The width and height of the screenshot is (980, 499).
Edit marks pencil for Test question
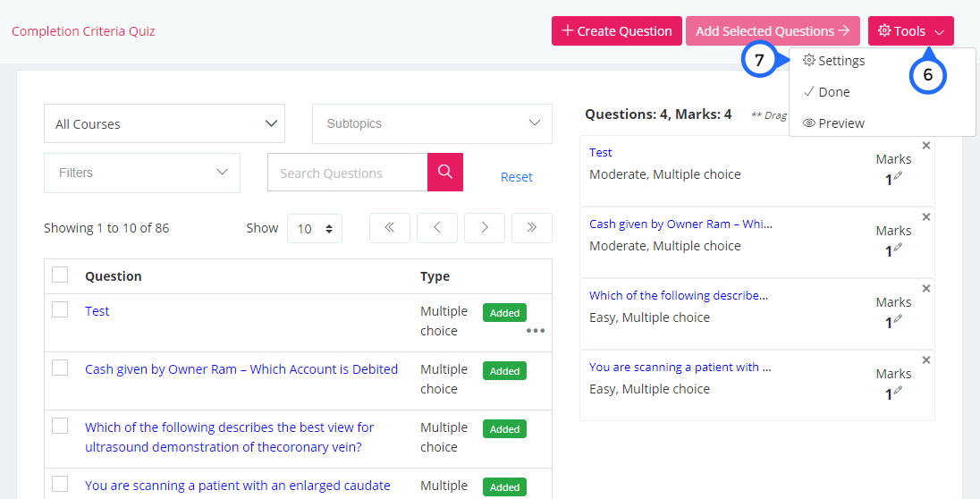tap(898, 176)
